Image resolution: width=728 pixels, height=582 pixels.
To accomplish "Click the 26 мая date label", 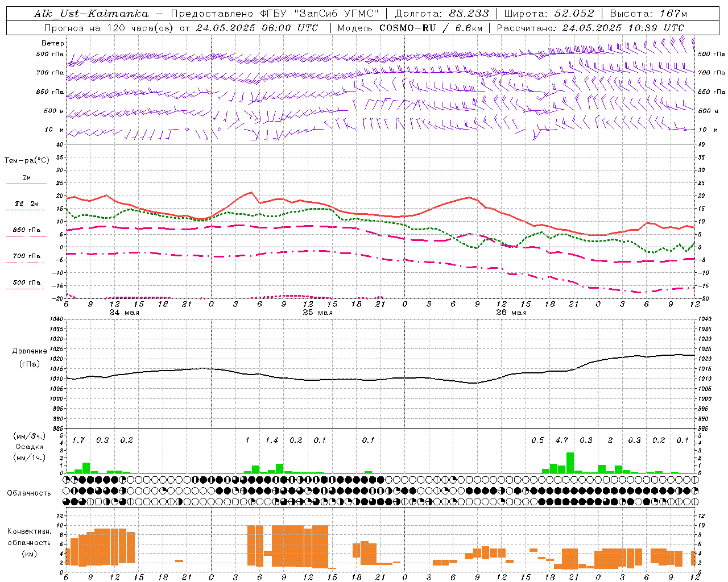I will (x=511, y=313).
